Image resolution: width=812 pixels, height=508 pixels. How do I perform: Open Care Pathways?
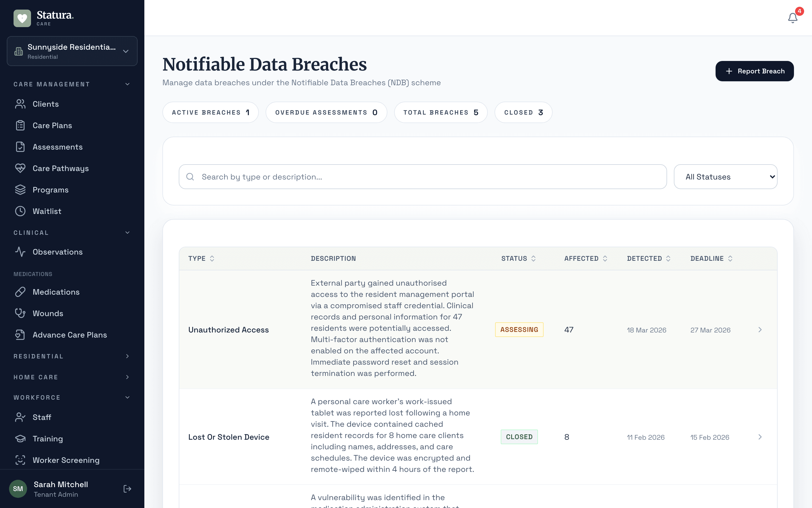pos(72,168)
